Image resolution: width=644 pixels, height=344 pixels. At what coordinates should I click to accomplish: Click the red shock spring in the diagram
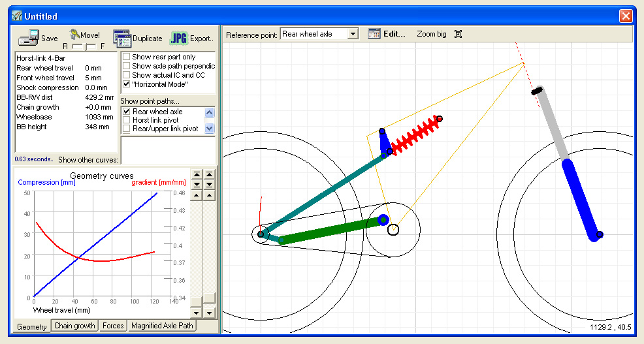(x=414, y=134)
